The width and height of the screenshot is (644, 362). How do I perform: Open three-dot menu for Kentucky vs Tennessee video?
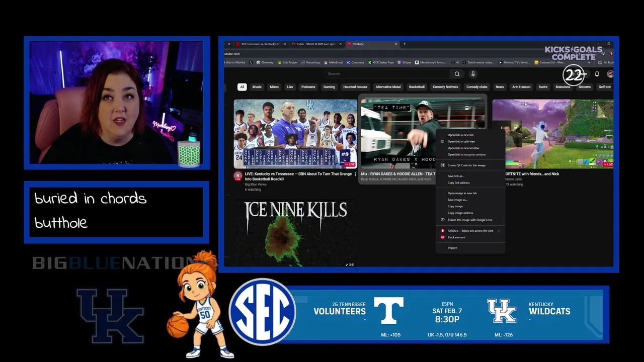[355, 174]
